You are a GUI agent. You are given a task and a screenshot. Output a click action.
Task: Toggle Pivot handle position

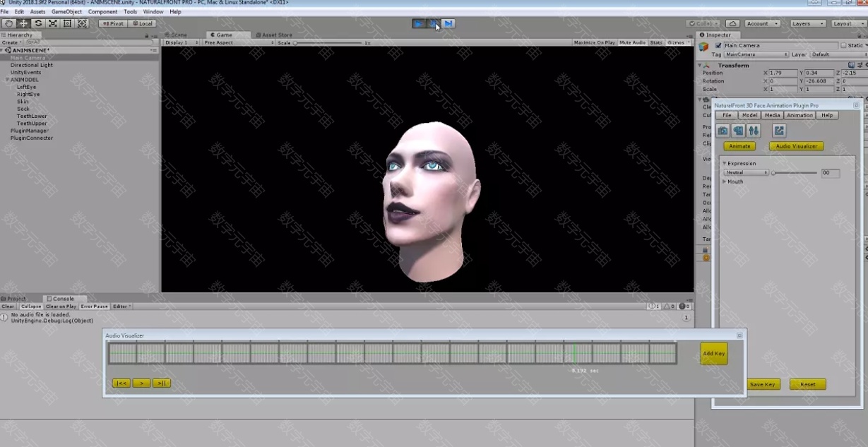[113, 23]
